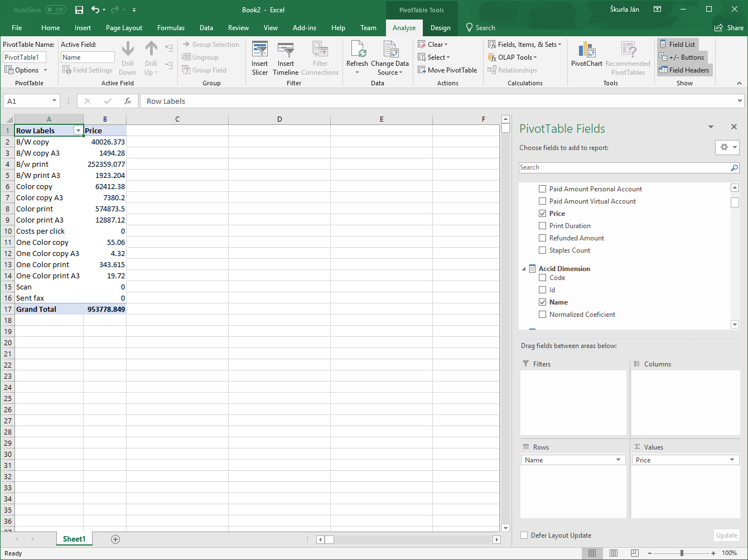The height and width of the screenshot is (560, 748).
Task: Enable Defer Layout Update
Action: pyautogui.click(x=524, y=535)
